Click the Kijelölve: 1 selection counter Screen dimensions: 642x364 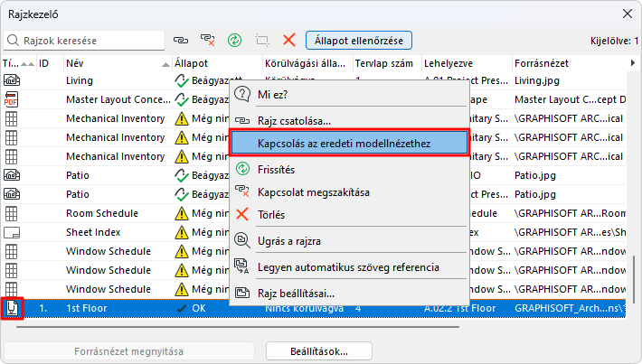pos(614,41)
